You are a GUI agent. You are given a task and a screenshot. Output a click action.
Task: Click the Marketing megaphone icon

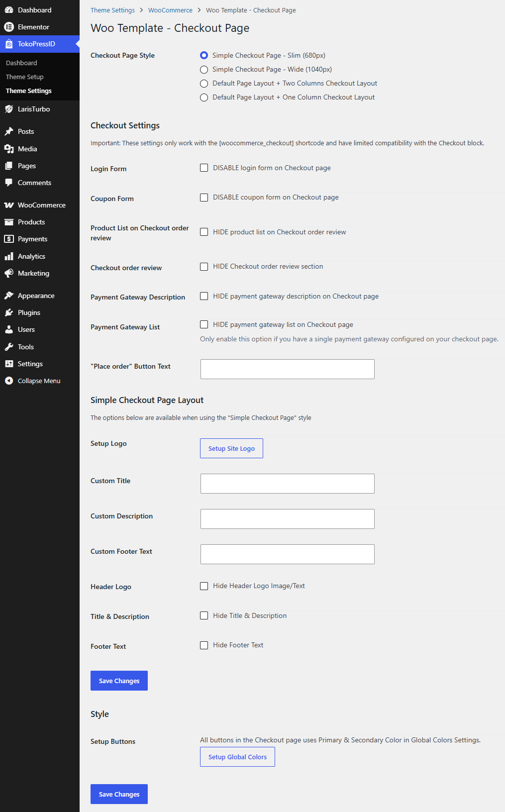click(9, 273)
